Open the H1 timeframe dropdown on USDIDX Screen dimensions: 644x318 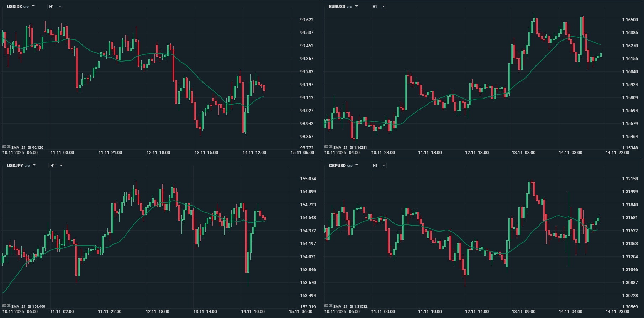point(55,6)
